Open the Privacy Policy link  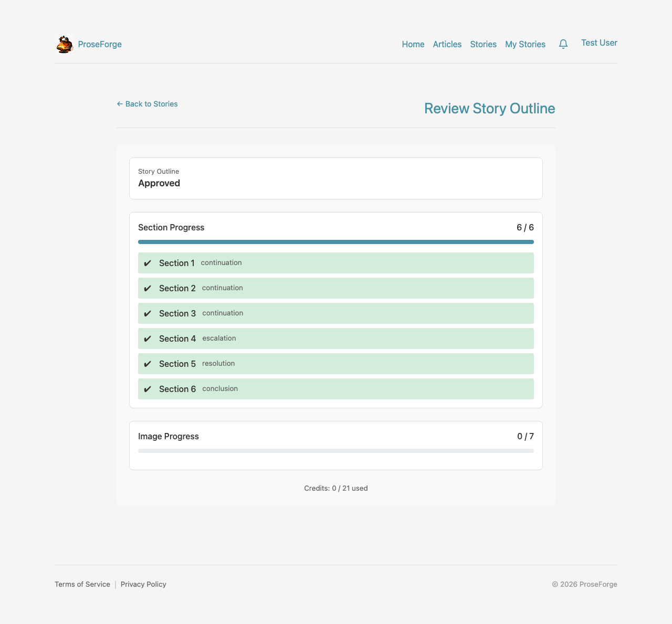(143, 584)
